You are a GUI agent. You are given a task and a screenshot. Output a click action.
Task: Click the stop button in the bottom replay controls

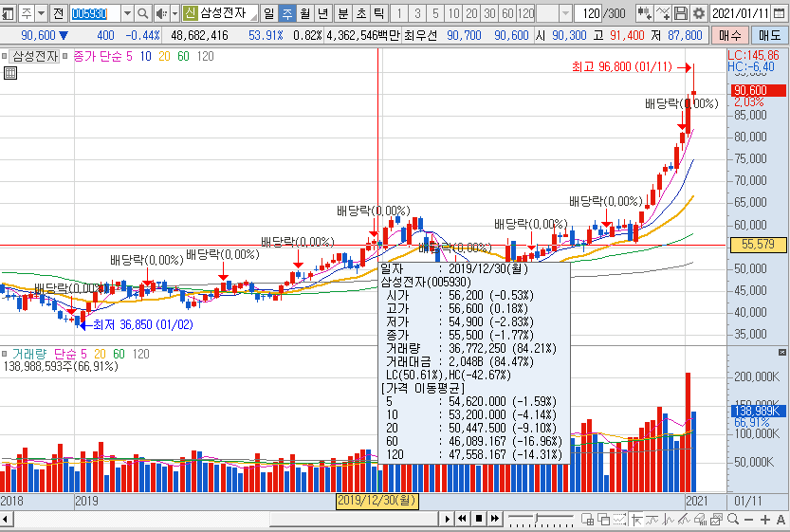[x=479, y=519]
